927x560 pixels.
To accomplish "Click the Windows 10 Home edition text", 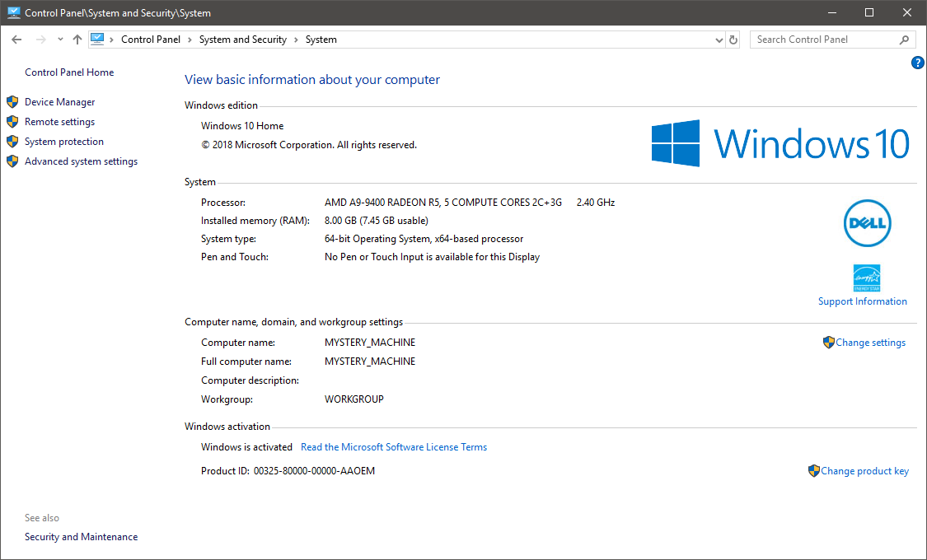I will pyautogui.click(x=242, y=126).
